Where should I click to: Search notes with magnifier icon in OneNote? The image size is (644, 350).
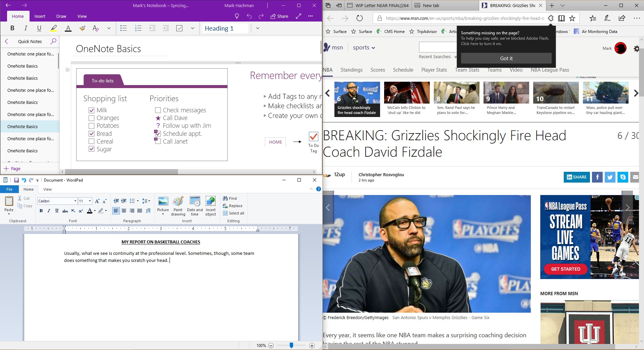coord(53,41)
